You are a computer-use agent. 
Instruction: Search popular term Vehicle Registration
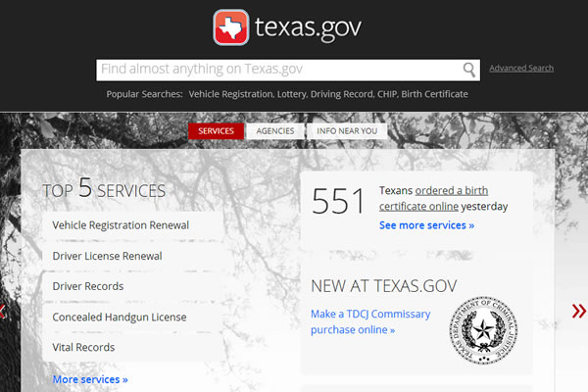[231, 94]
